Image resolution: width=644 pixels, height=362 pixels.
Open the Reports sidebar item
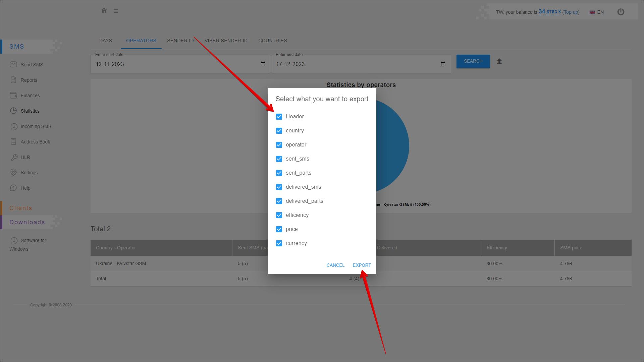[29, 80]
